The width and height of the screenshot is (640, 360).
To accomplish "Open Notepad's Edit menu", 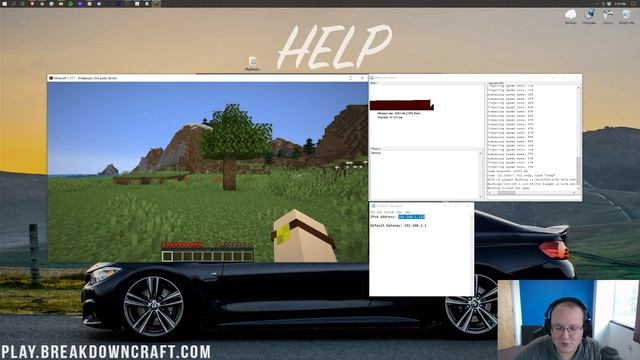I will (x=380, y=212).
